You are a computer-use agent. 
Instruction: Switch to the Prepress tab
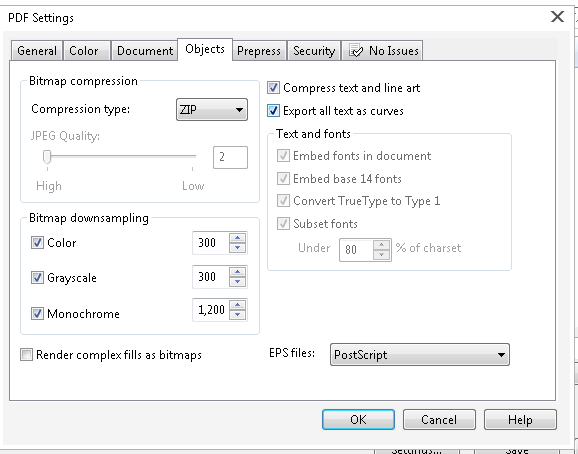(259, 50)
